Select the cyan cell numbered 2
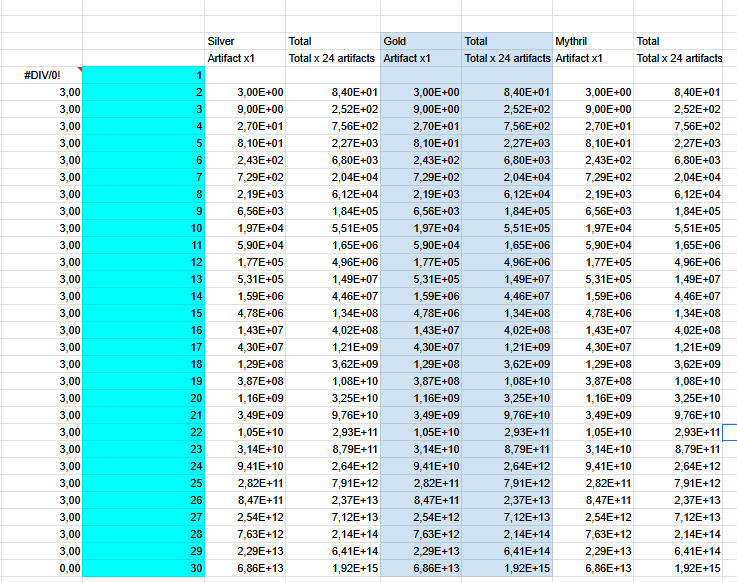737x582 pixels. coord(143,92)
